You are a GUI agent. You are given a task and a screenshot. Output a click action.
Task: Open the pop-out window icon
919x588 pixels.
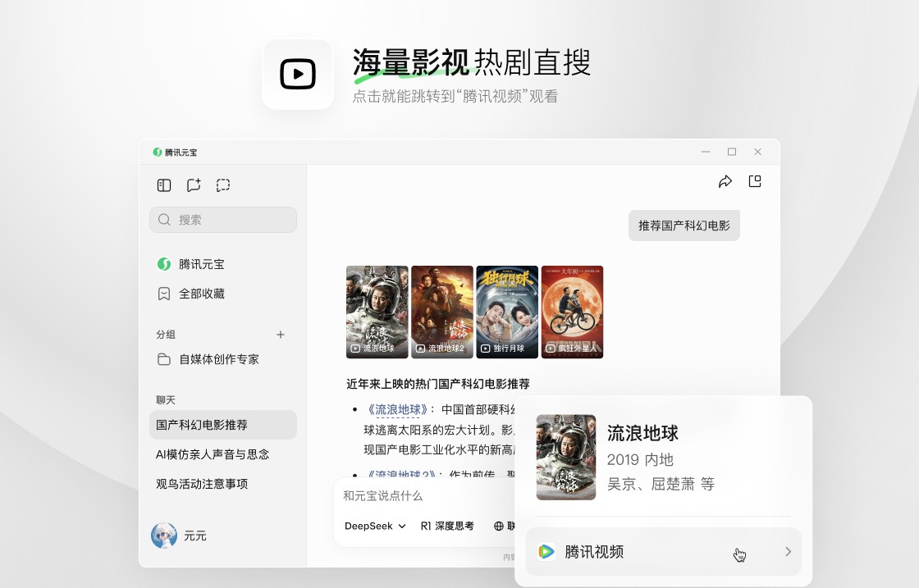click(755, 182)
